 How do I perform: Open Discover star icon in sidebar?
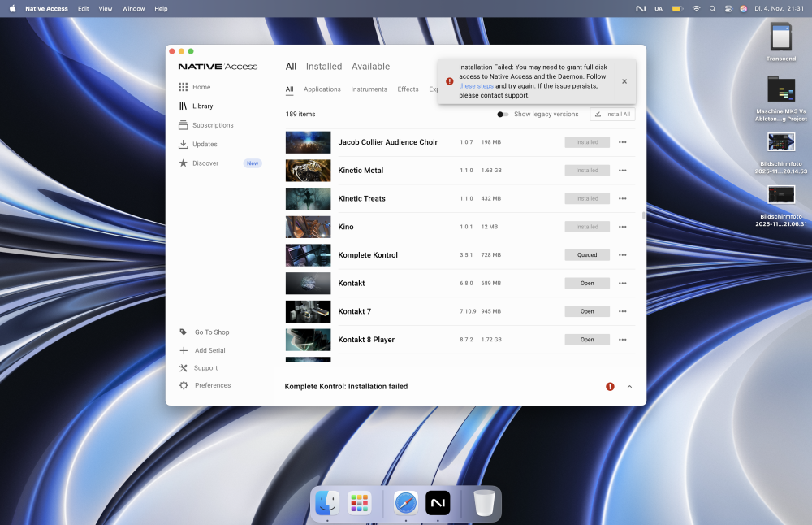(x=184, y=163)
